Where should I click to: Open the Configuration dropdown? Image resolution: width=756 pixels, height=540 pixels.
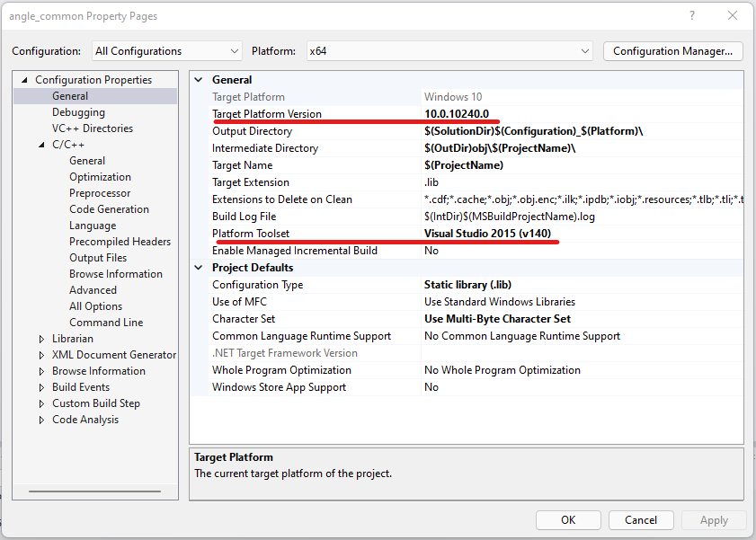coord(165,51)
